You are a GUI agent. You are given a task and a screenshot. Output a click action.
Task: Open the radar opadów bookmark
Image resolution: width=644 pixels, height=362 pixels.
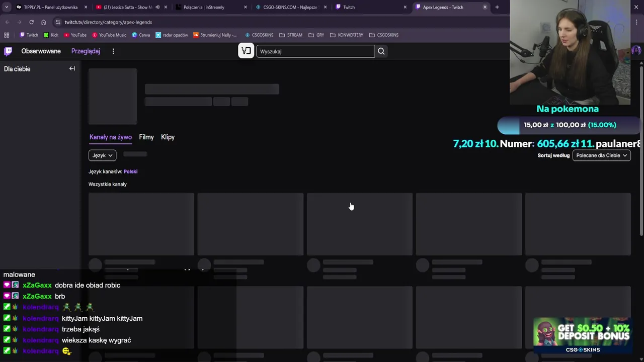click(172, 35)
